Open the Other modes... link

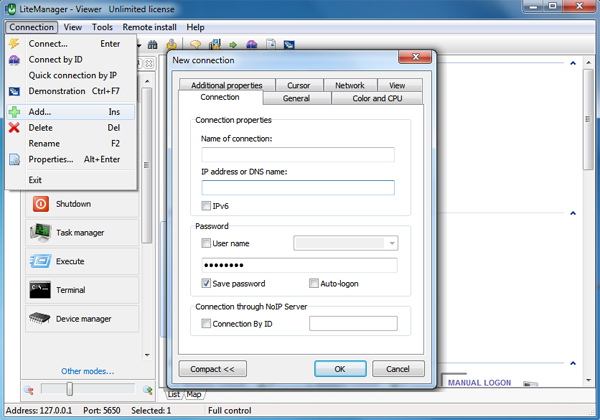click(x=88, y=371)
